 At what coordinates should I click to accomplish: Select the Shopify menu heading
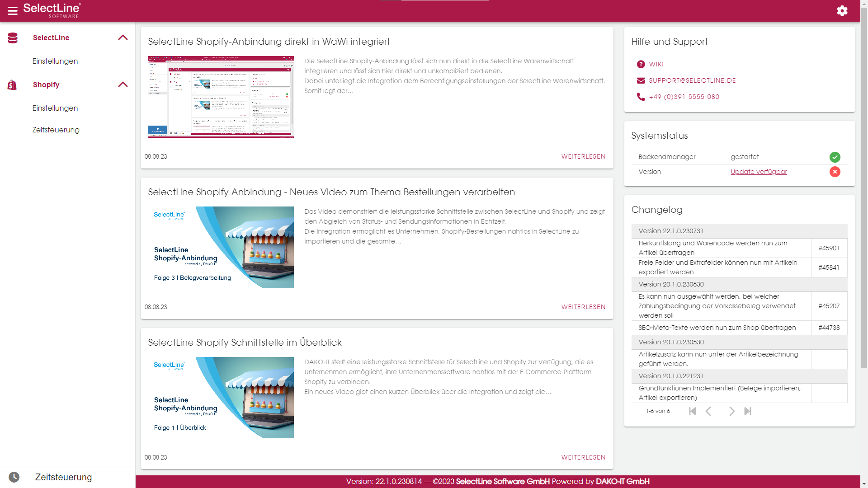point(46,85)
